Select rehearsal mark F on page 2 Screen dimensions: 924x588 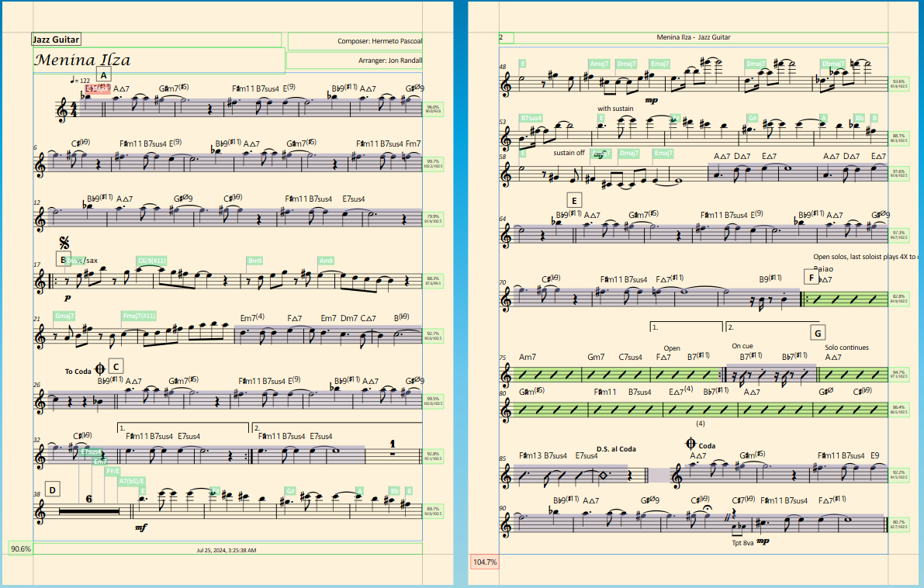(x=812, y=277)
